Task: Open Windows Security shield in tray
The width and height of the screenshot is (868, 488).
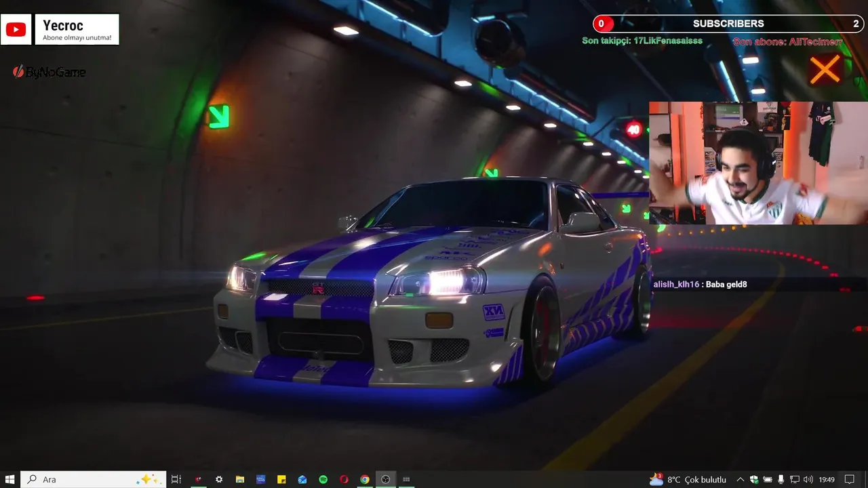Action: [753, 479]
